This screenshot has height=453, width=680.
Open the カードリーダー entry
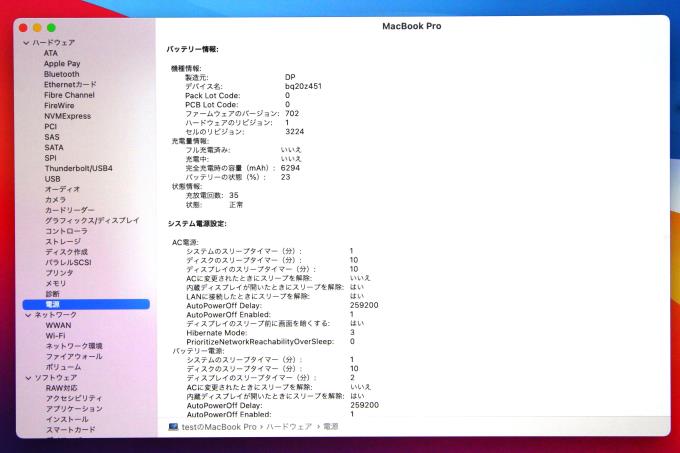click(x=70, y=210)
